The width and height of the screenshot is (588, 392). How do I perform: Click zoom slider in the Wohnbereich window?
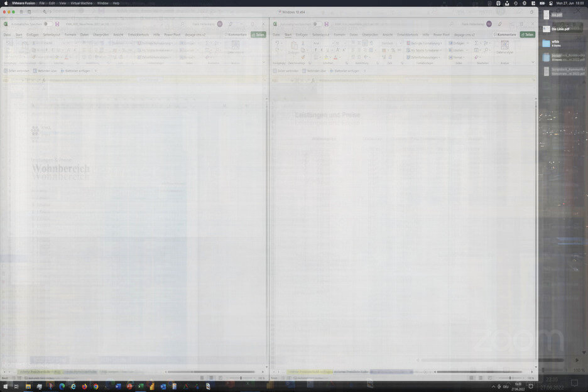(241, 378)
